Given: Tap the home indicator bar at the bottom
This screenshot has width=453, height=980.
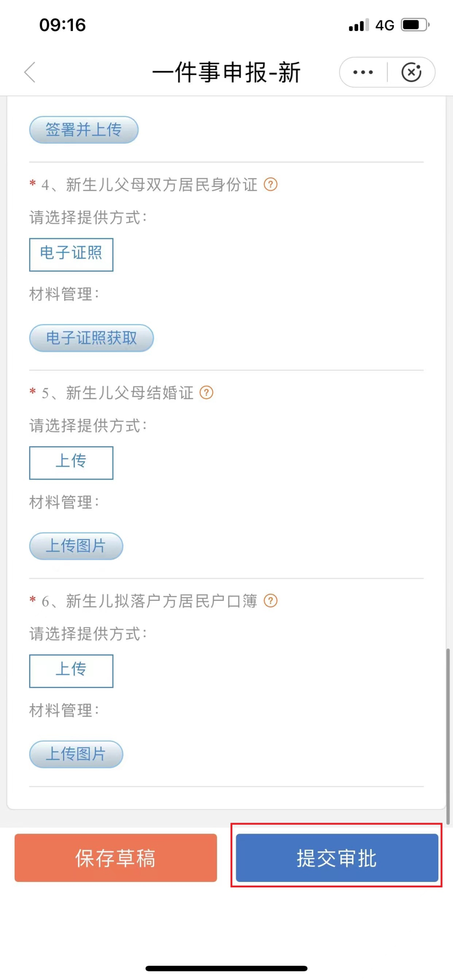Looking at the screenshot, I should pos(226,968).
